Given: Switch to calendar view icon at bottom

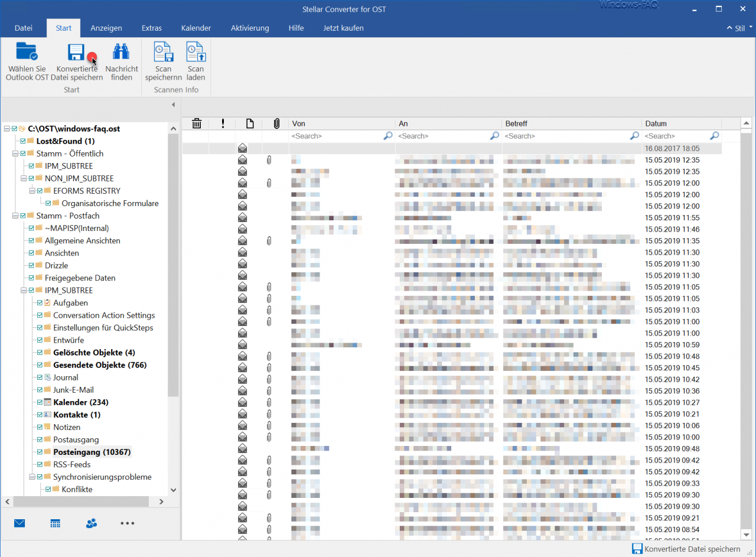Looking at the screenshot, I should 55,523.
